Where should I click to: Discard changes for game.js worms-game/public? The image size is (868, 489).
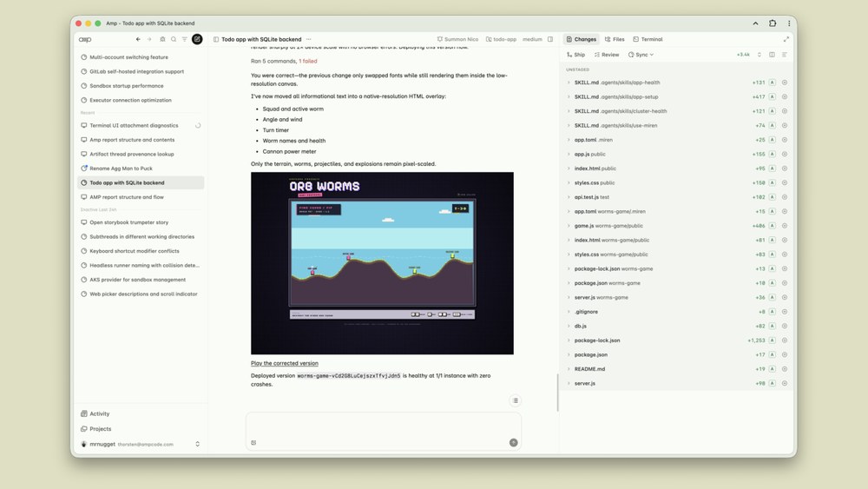[785, 226]
